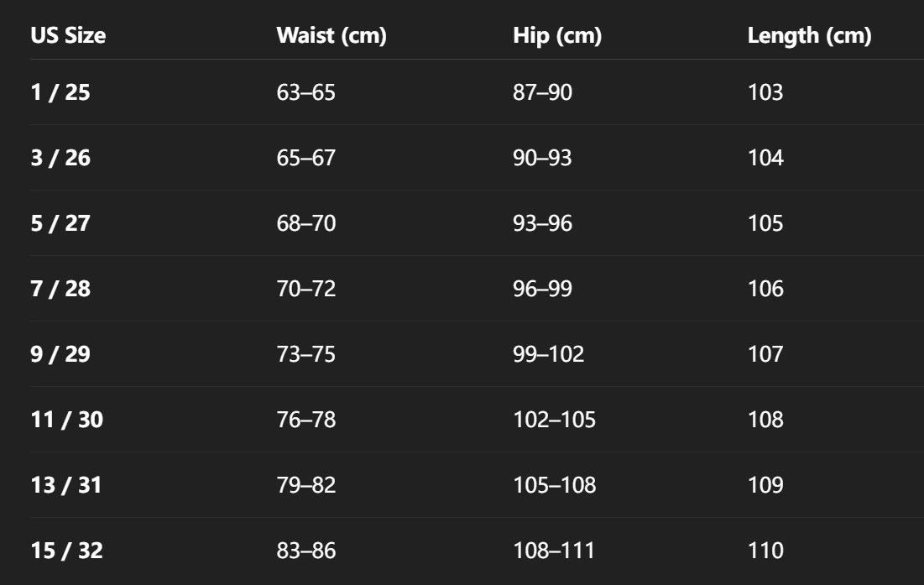Click the Waist (cm) column header
Image resolution: width=924 pixels, height=585 pixels.
point(331,37)
